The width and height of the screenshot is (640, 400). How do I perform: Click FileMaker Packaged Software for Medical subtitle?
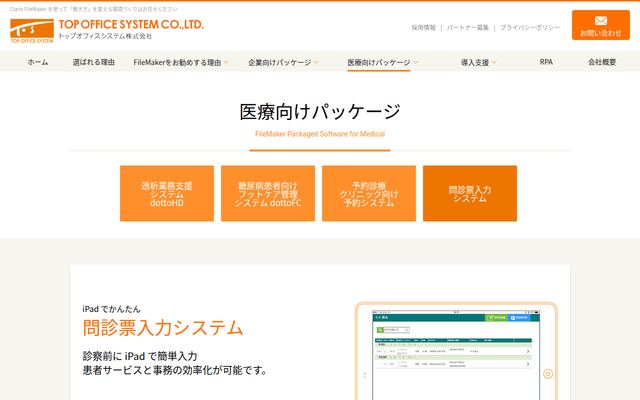[320, 134]
